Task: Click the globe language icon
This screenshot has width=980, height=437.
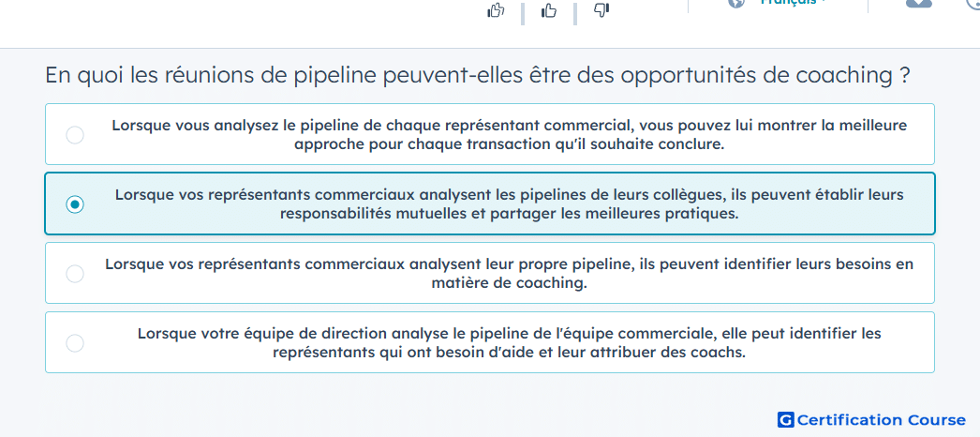Action: (737, 3)
